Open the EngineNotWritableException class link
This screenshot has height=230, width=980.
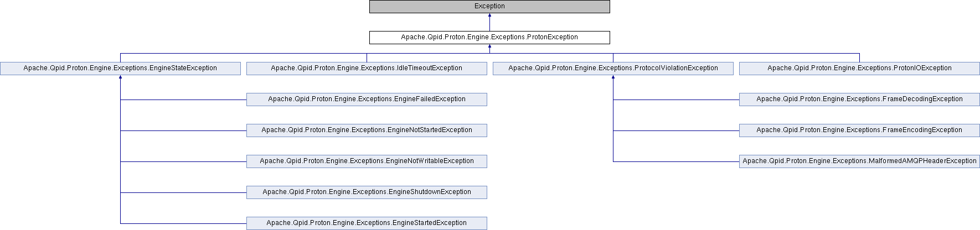tap(367, 161)
